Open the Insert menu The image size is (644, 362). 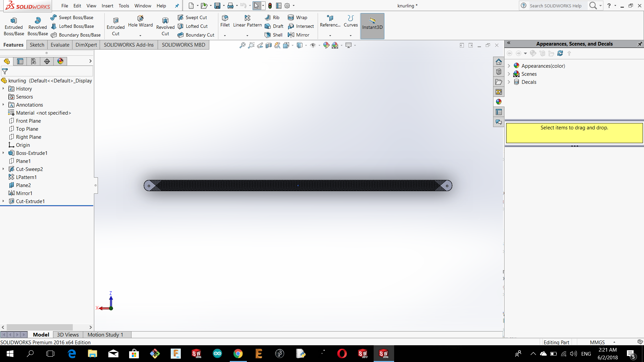click(x=107, y=6)
